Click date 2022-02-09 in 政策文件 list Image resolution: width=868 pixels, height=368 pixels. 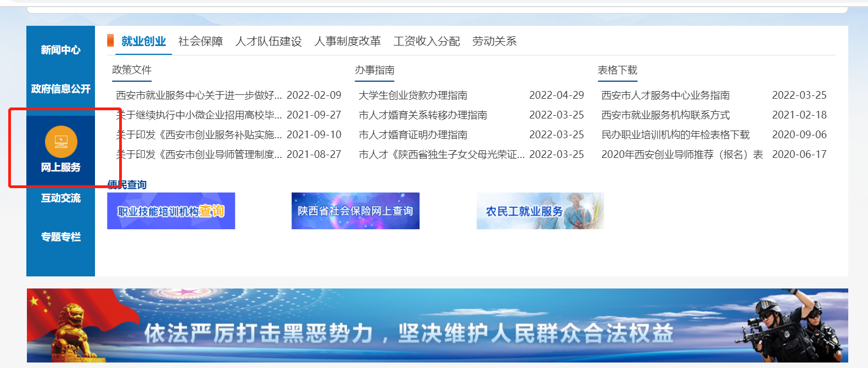[x=314, y=95]
